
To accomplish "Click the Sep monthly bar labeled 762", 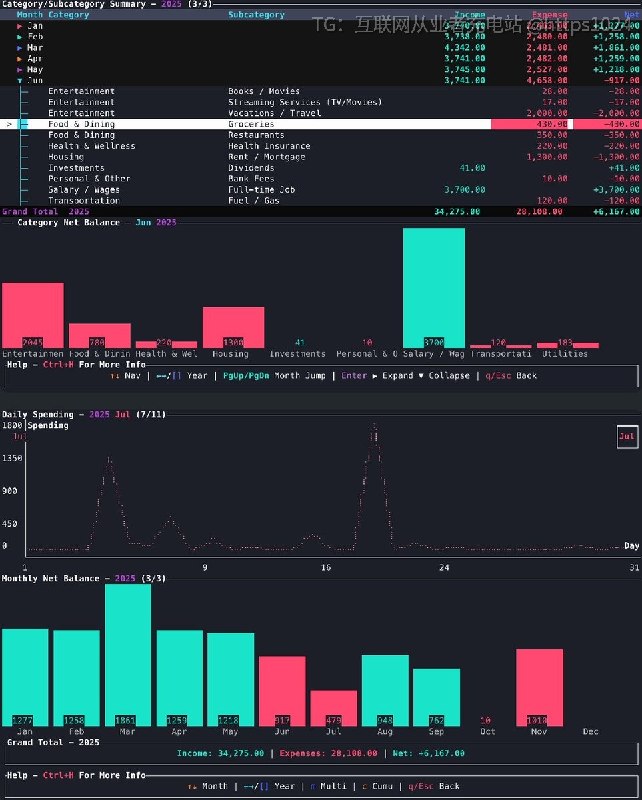I will pyautogui.click(x=436, y=697).
